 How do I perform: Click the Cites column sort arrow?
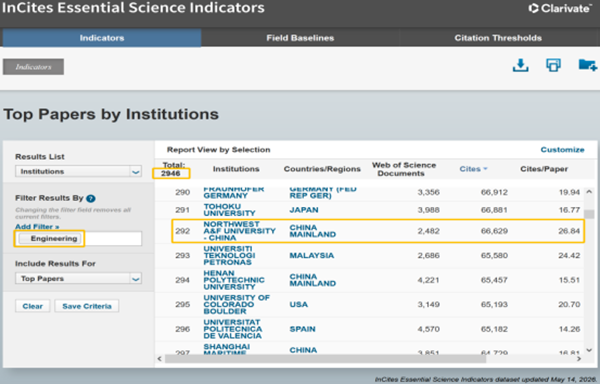coord(486,169)
